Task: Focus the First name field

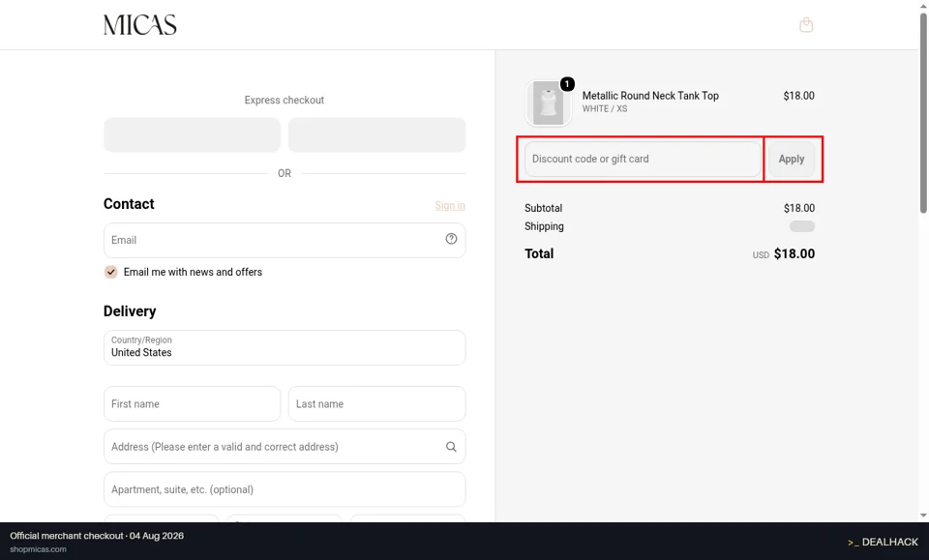Action: (x=192, y=403)
